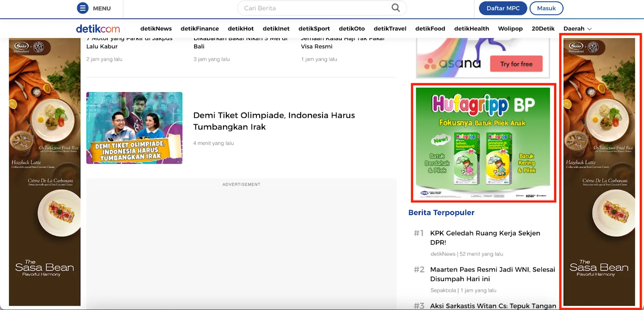644x310 pixels.
Task: Open the Maarten Paes WNI article
Action: [492, 274]
